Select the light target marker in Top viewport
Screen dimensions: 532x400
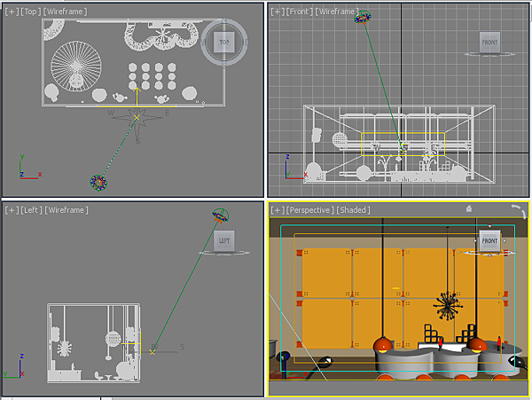click(137, 117)
